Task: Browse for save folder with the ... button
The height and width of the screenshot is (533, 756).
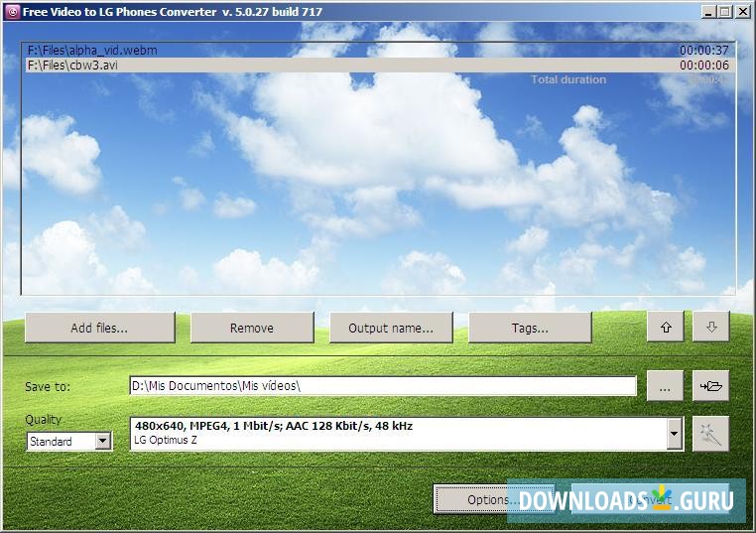Action: coord(665,386)
